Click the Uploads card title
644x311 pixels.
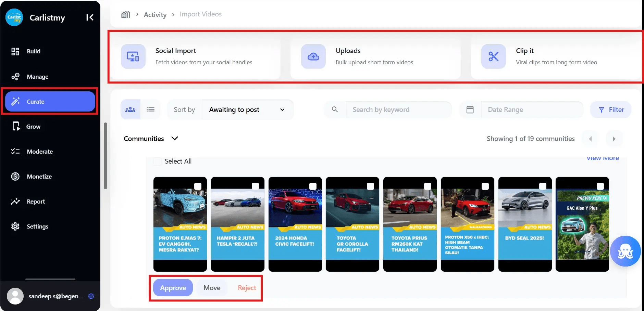[x=348, y=51]
